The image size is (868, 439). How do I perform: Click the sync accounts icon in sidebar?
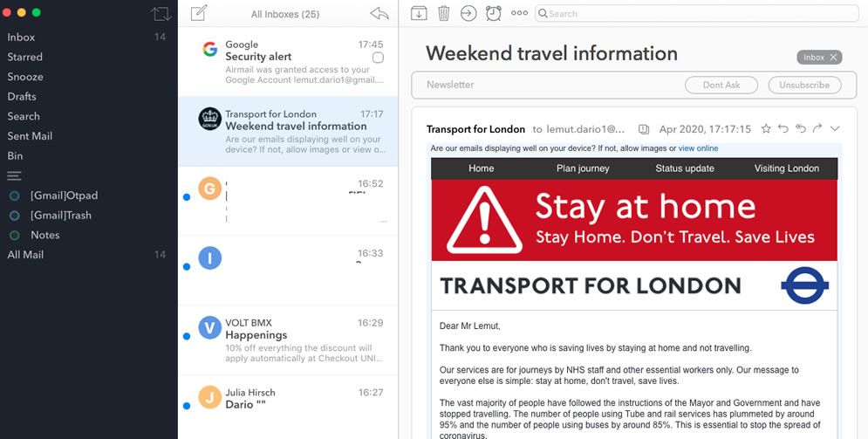(161, 14)
